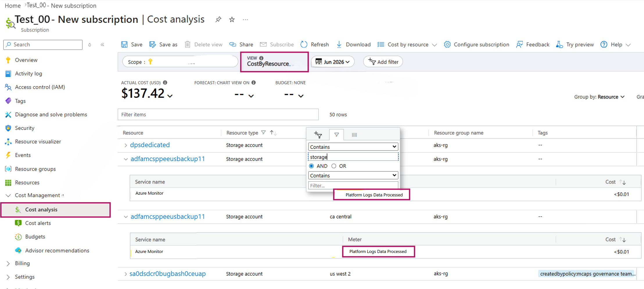Switch to the filter tab in the column popup
Image resolution: width=644 pixels, height=289 pixels.
[x=336, y=135]
